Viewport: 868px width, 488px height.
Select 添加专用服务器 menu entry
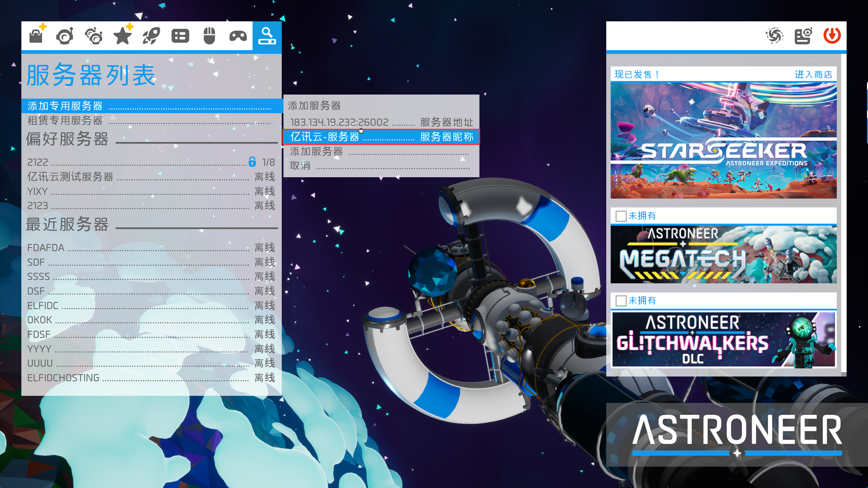click(x=152, y=106)
